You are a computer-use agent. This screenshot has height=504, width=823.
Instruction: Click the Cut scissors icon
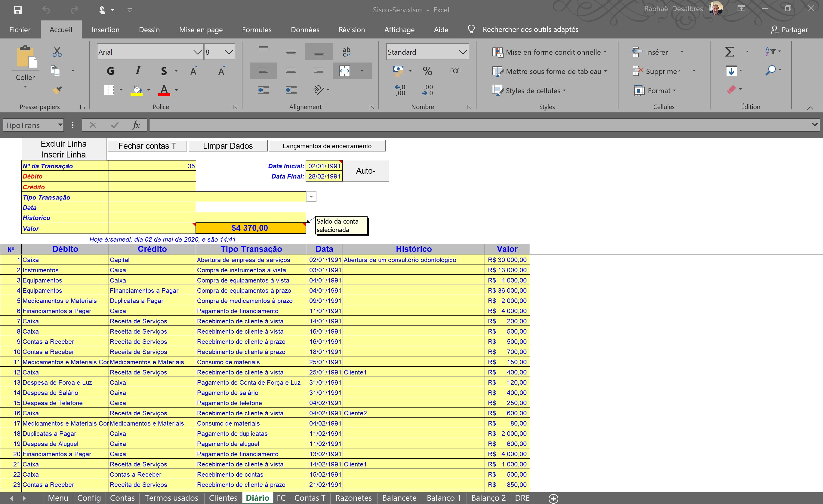57,52
